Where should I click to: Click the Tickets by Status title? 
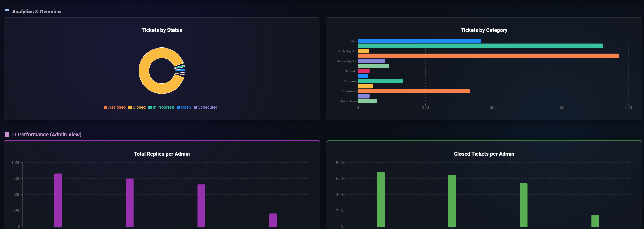pyautogui.click(x=162, y=30)
